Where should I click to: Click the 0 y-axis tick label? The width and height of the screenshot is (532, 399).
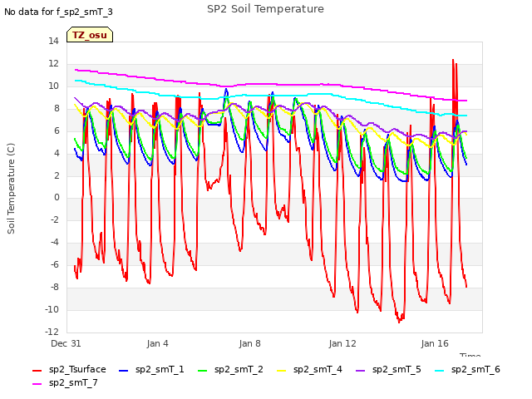click(x=57, y=198)
